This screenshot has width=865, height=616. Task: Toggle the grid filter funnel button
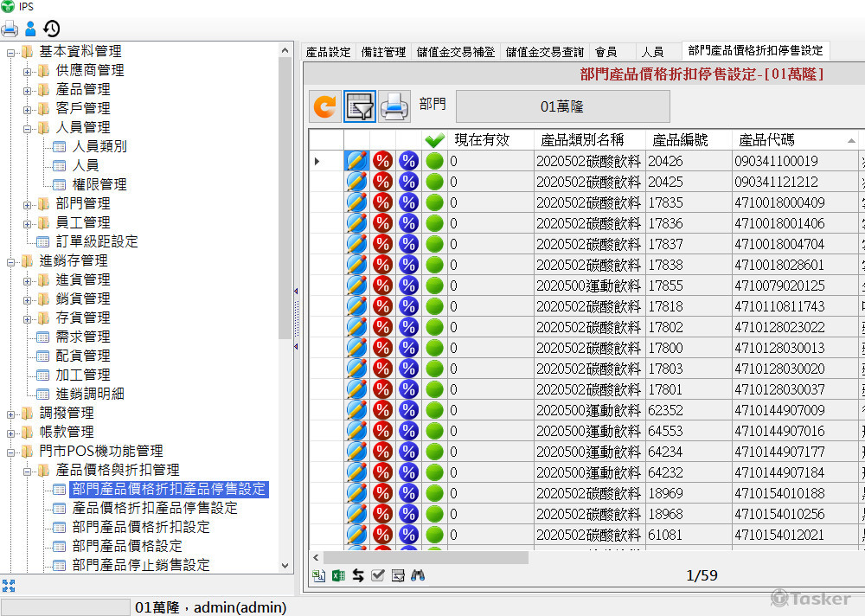tap(359, 106)
